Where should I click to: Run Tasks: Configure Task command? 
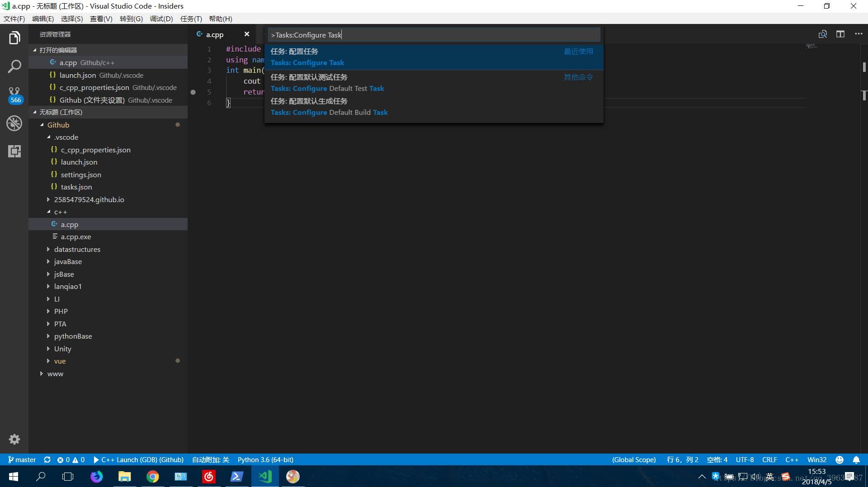tap(434, 57)
